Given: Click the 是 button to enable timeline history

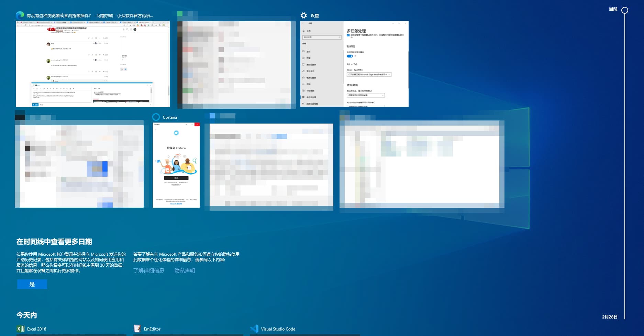Looking at the screenshot, I should click(32, 284).
